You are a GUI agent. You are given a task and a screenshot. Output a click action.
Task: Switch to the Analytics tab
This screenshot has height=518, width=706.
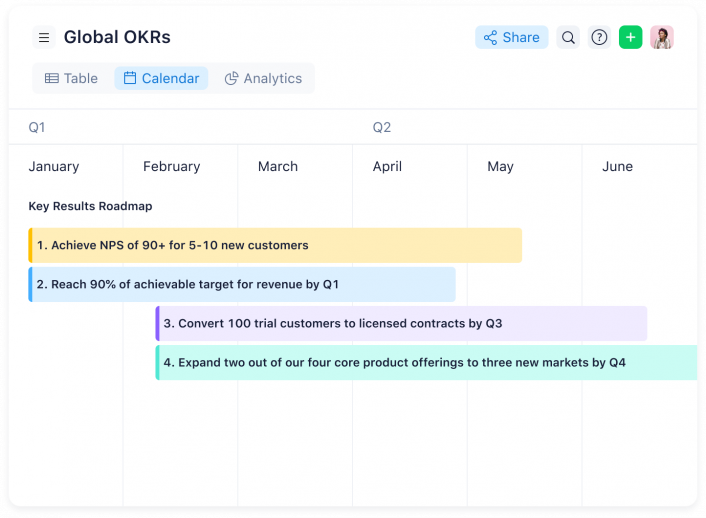tap(263, 78)
